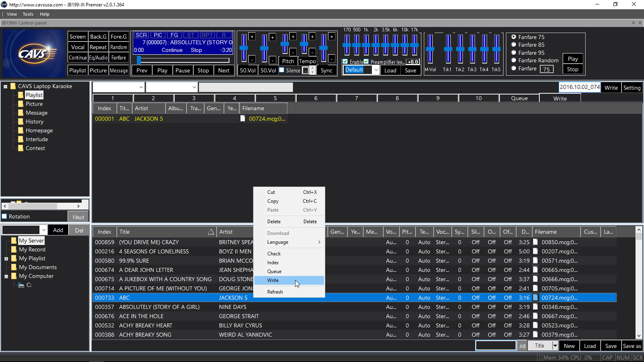Collapse the CAVS Laptop Karaoke tree
Screen dimensions: 644x362
[6, 86]
